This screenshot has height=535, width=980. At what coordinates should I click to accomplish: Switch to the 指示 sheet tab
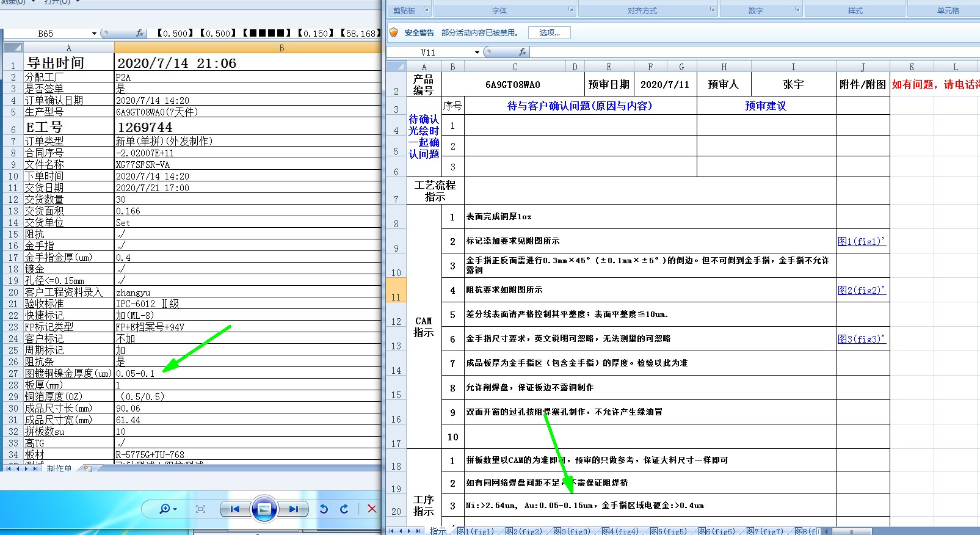coord(438,531)
